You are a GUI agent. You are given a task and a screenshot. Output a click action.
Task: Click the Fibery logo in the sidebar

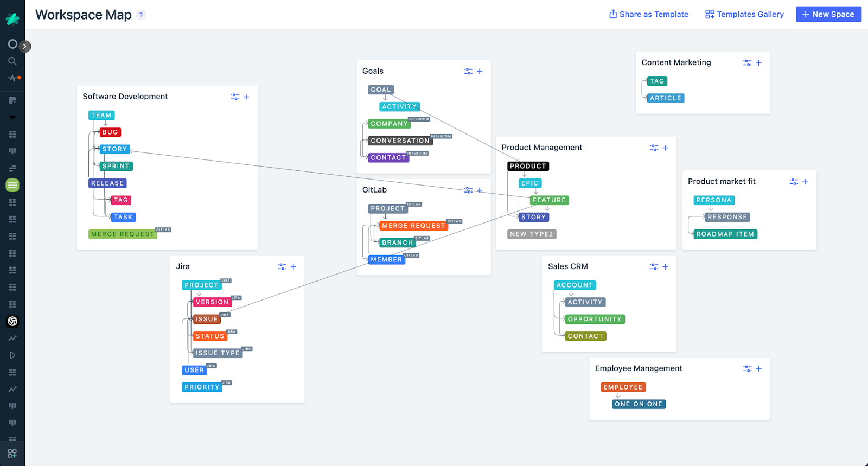coord(12,19)
